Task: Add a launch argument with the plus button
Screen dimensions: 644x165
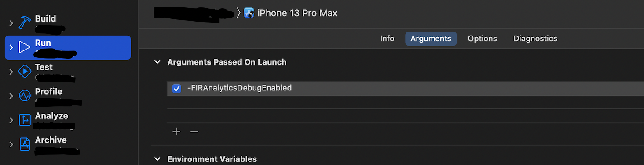Action: pos(176,132)
